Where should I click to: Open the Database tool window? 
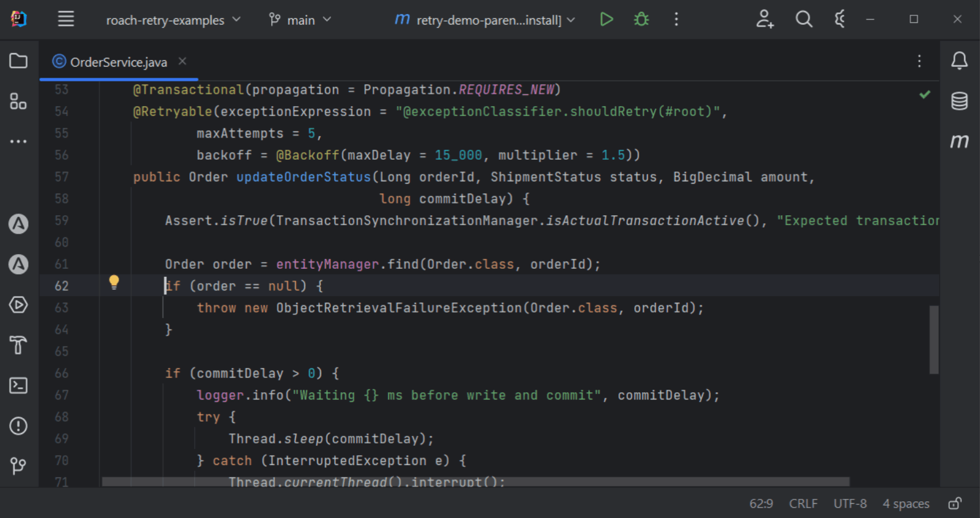959,101
